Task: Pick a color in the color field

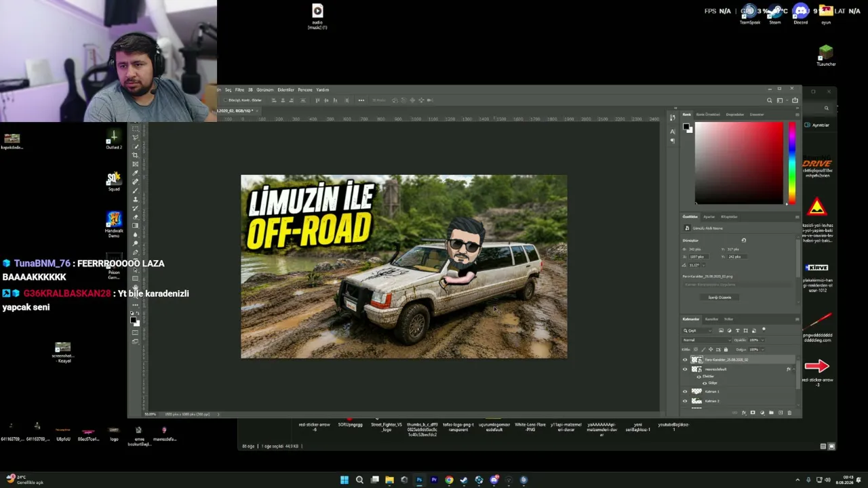Action: tap(738, 163)
